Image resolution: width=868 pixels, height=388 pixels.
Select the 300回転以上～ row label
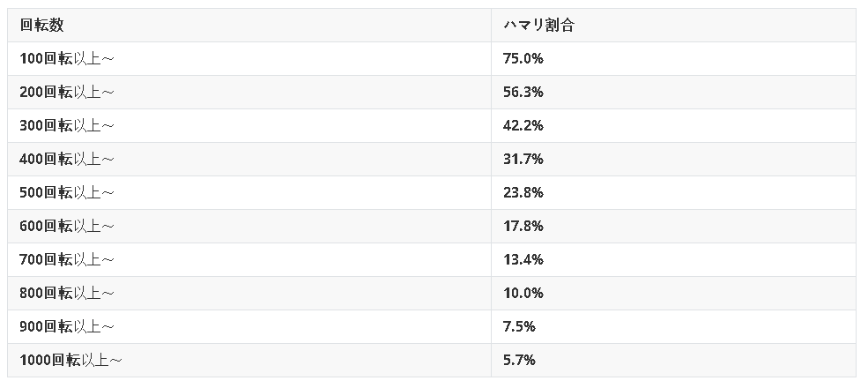point(67,126)
